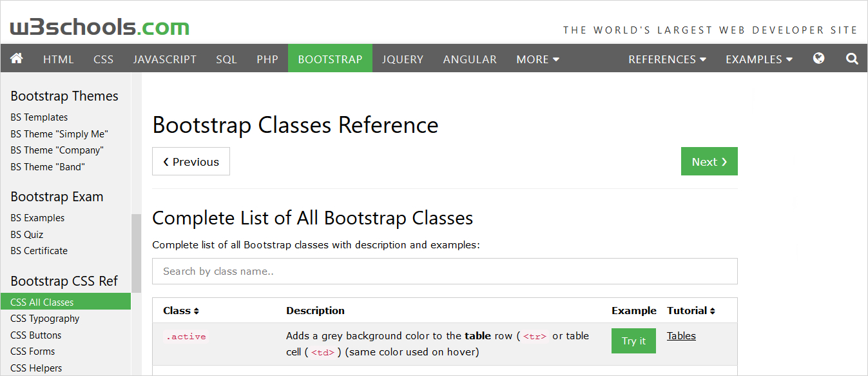
Task: Open the REFERENCES dropdown
Action: click(x=667, y=59)
